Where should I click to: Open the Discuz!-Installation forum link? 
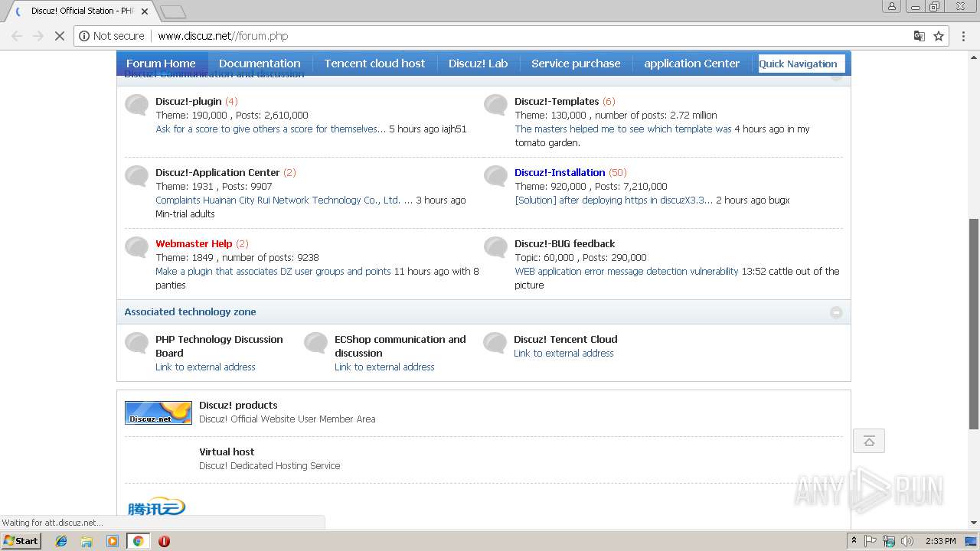(x=560, y=172)
